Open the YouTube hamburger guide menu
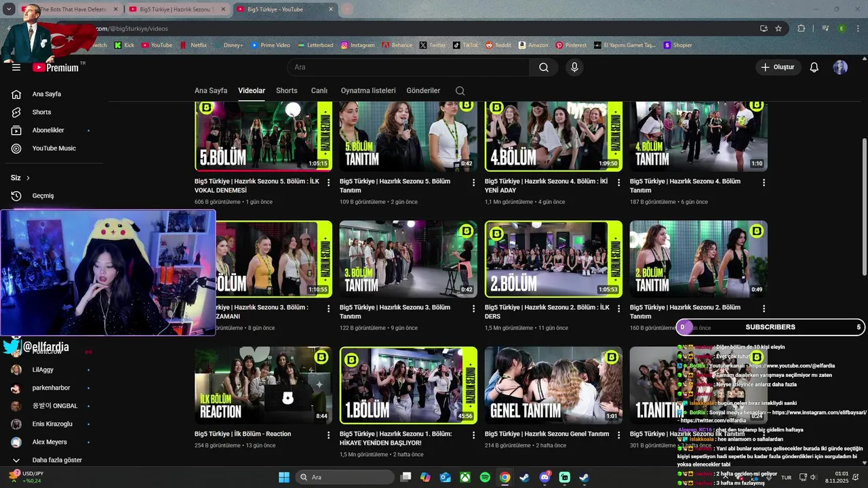Screen dimensions: 868x488 click(x=16, y=67)
